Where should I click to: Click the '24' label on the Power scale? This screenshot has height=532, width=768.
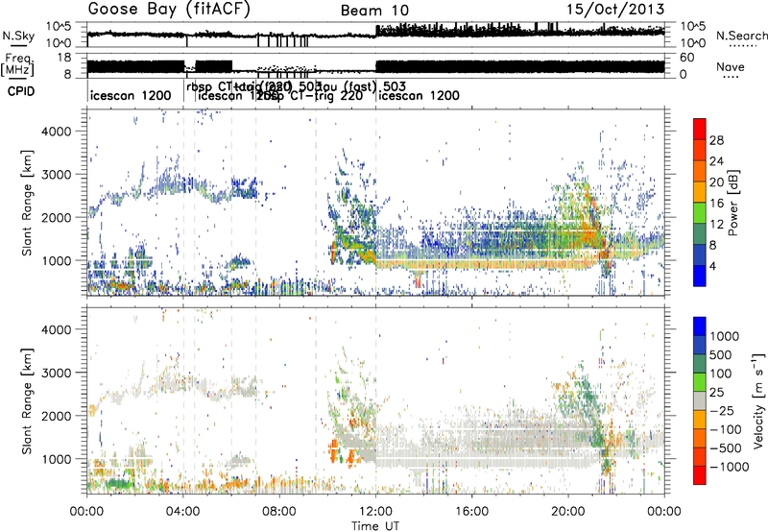[x=716, y=161]
